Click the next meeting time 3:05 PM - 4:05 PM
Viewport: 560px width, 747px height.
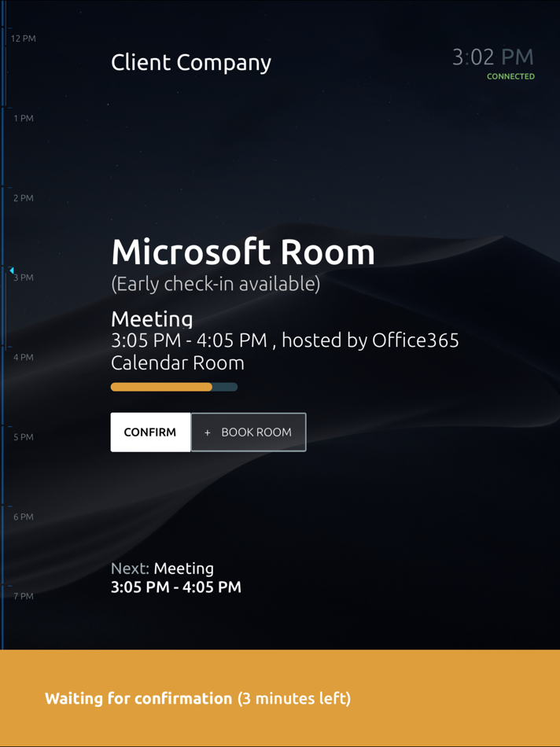coord(176,587)
